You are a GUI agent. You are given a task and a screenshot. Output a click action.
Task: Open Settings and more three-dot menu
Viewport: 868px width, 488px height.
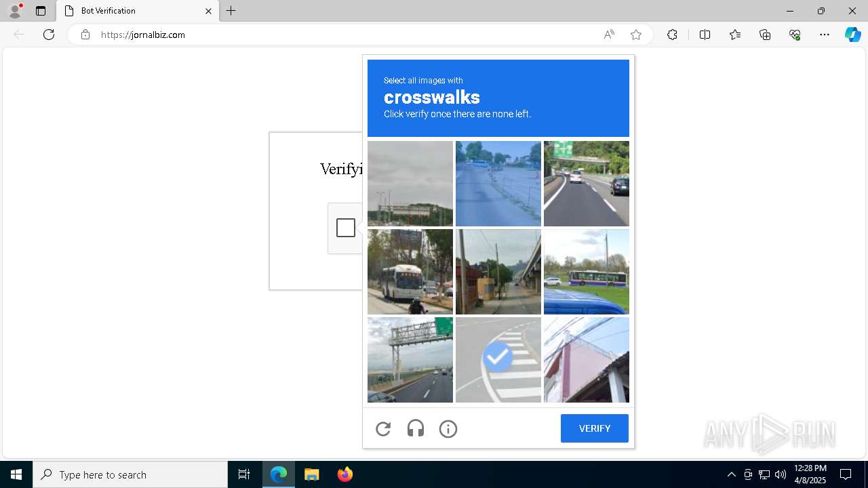click(825, 35)
